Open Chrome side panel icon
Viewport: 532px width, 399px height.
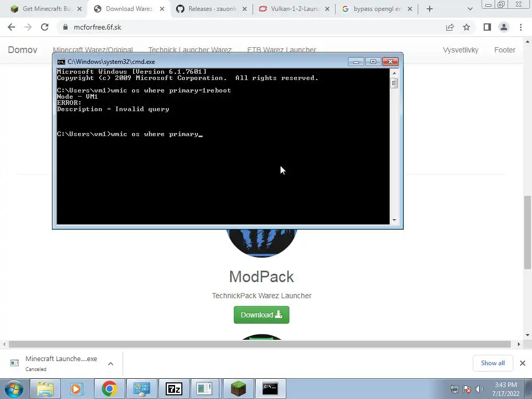[x=487, y=27]
